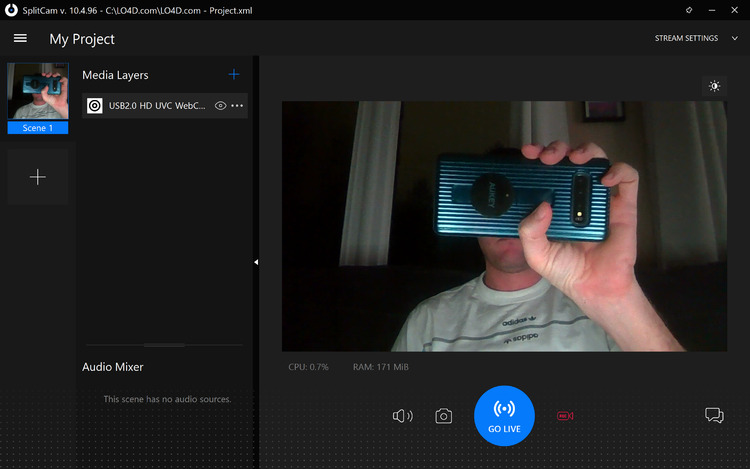This screenshot has width=750, height=469.
Task: Click the Scene 1 label
Action: [x=38, y=128]
